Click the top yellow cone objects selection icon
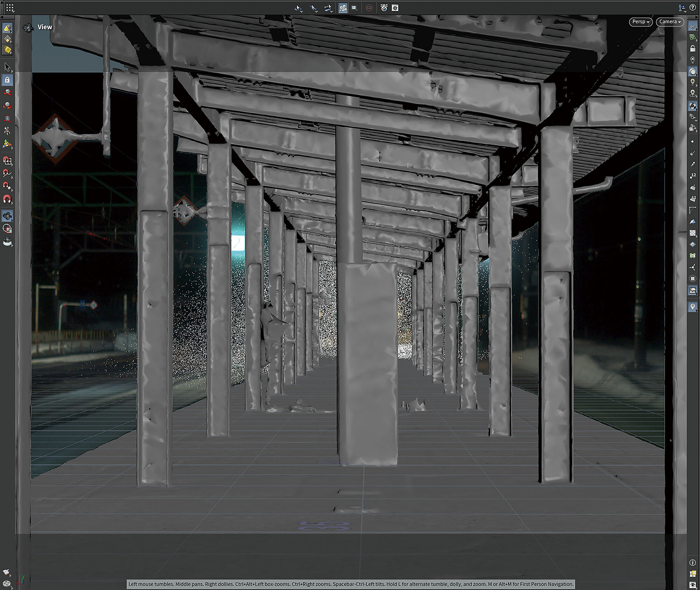The width and height of the screenshot is (700, 590). pos(7,28)
